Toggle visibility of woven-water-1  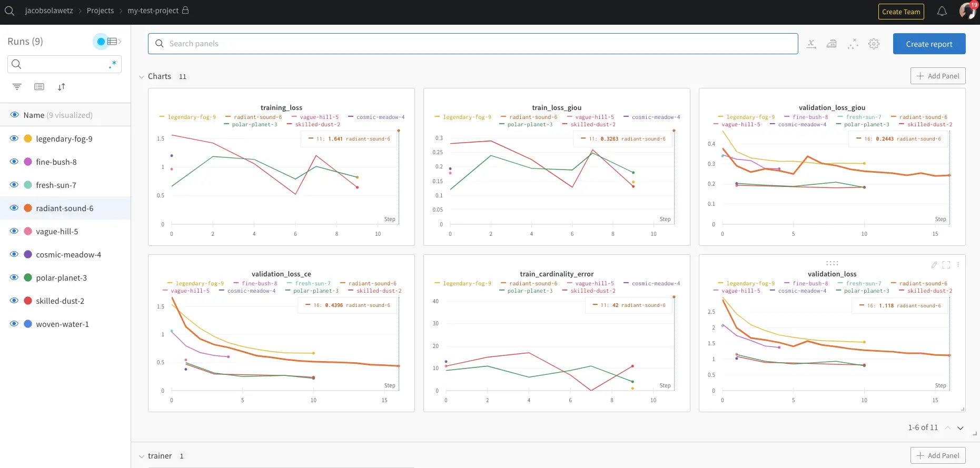14,324
